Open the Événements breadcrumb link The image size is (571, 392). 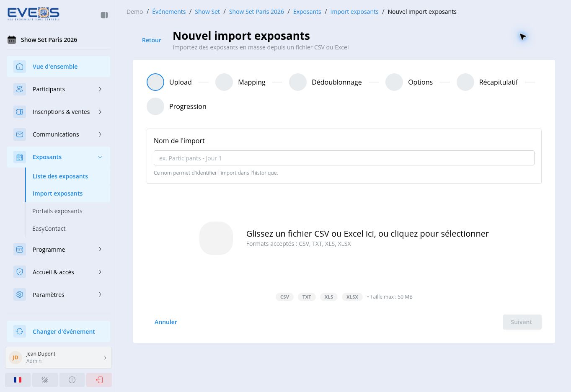169,12
